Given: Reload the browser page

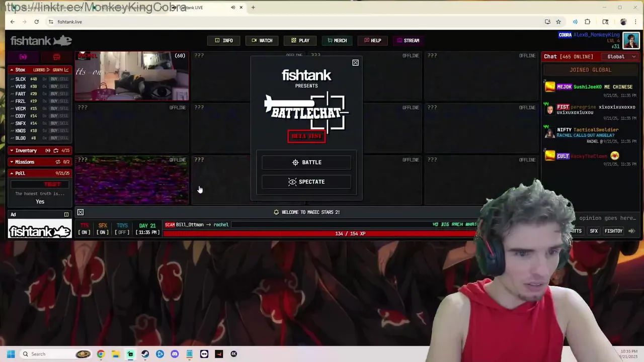Looking at the screenshot, I should 36,22.
